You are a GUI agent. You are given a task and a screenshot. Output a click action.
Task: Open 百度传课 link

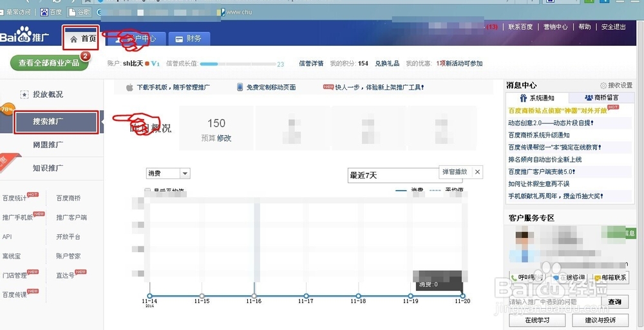click(14, 294)
